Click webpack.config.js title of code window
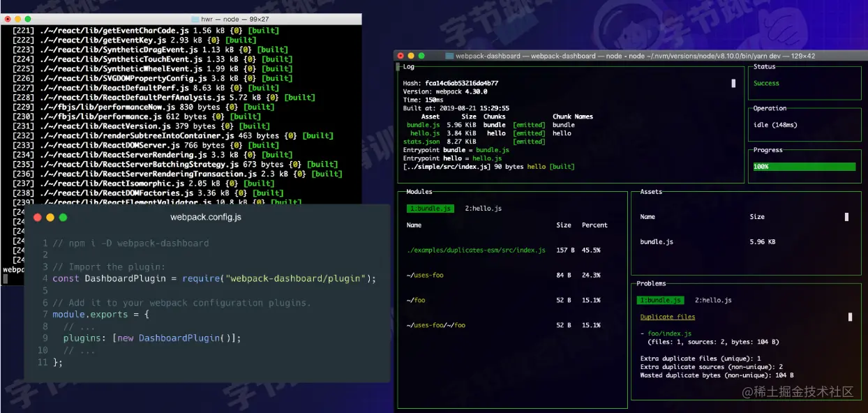Screen dimensions: 868x413 [206, 217]
